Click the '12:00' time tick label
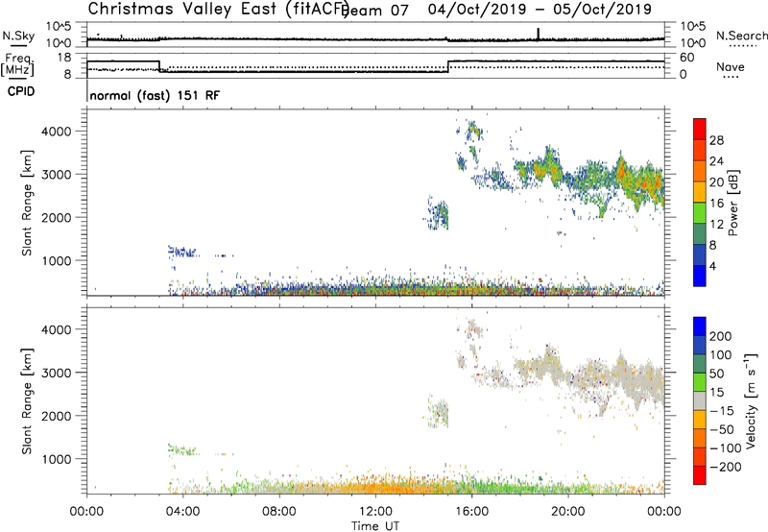This screenshot has width=768, height=532. click(x=375, y=512)
